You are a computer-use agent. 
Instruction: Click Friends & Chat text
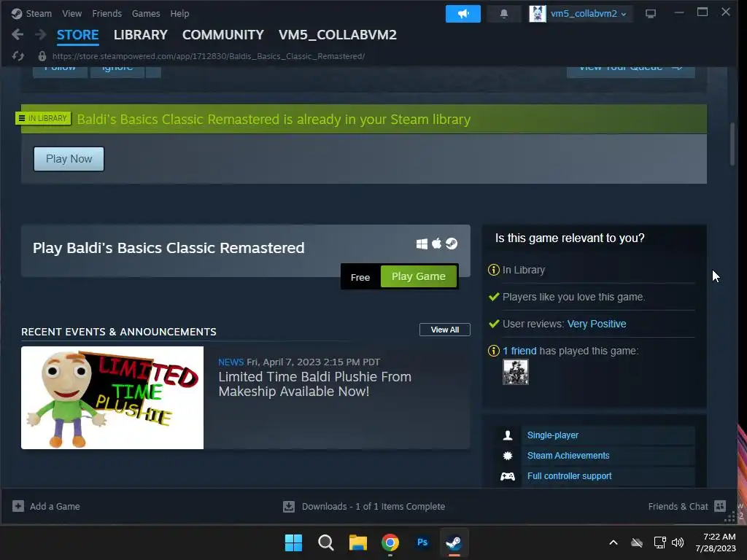[678, 506]
